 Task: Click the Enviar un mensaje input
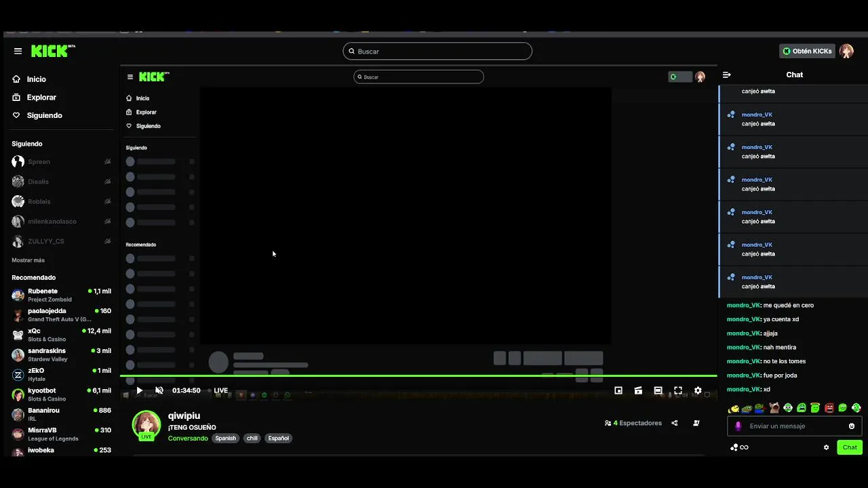pyautogui.click(x=794, y=426)
